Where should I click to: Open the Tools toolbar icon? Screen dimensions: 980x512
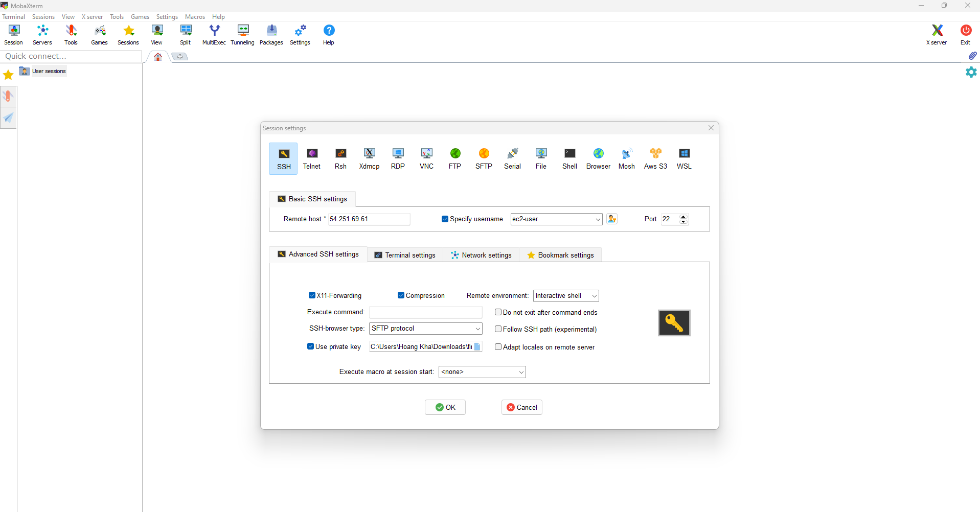pos(71,35)
